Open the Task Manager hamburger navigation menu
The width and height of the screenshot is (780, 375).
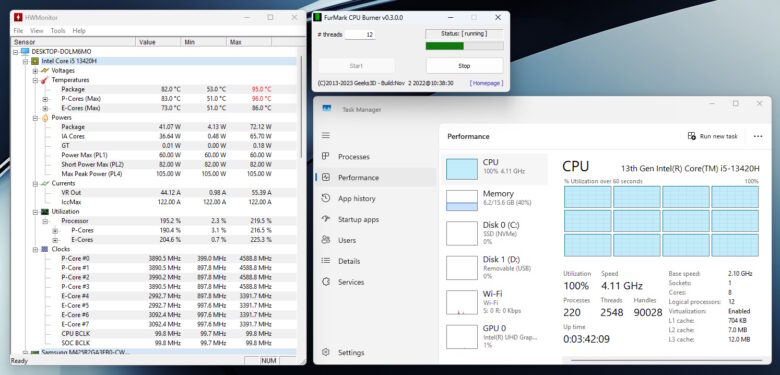[326, 135]
